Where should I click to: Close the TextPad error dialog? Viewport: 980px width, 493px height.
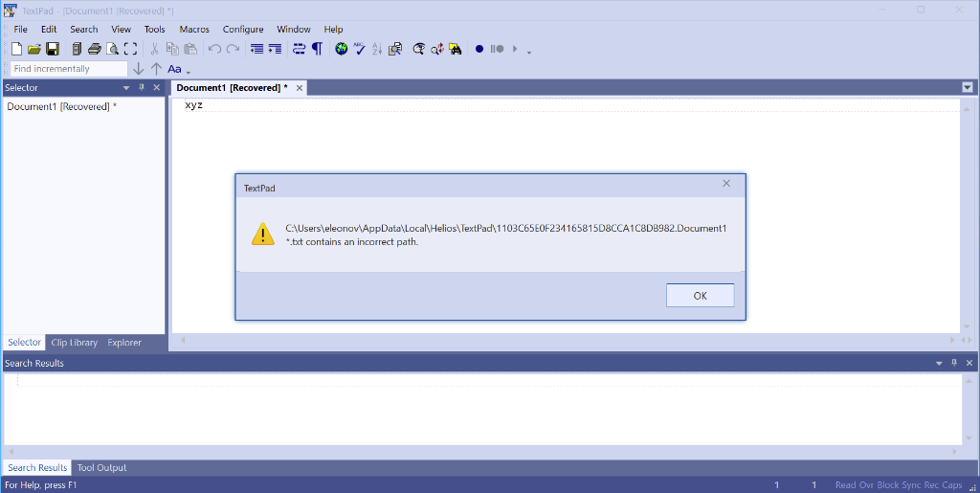(x=726, y=183)
